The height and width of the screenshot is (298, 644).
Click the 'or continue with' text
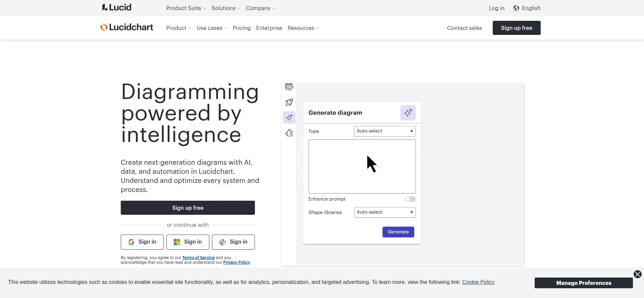[188, 225]
